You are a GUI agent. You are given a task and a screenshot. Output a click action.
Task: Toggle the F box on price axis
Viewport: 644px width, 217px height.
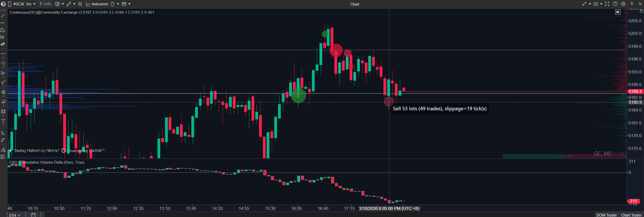click(x=641, y=11)
